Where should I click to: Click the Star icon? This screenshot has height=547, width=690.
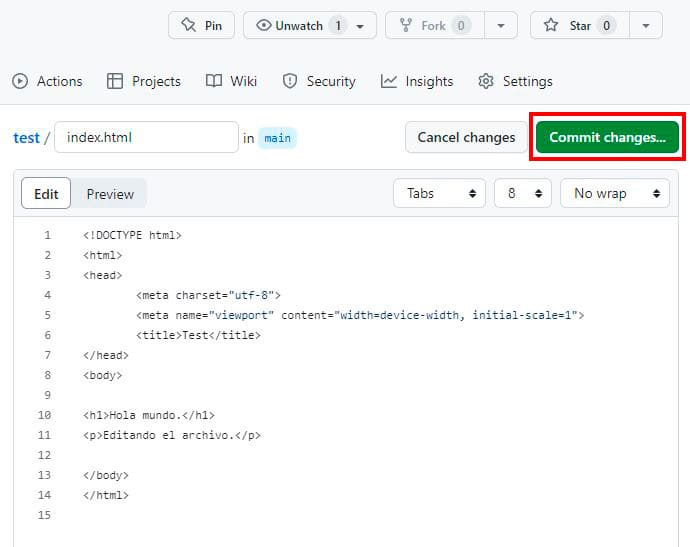click(x=552, y=26)
